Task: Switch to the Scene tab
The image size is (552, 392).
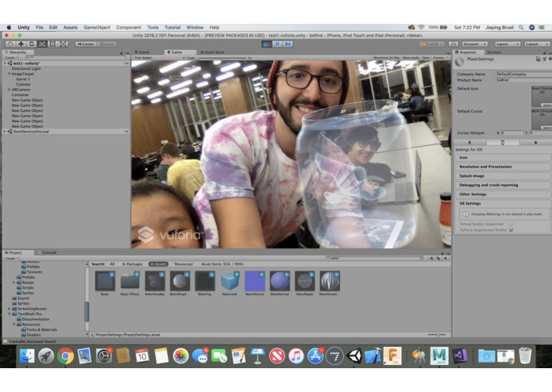Action: [x=142, y=52]
